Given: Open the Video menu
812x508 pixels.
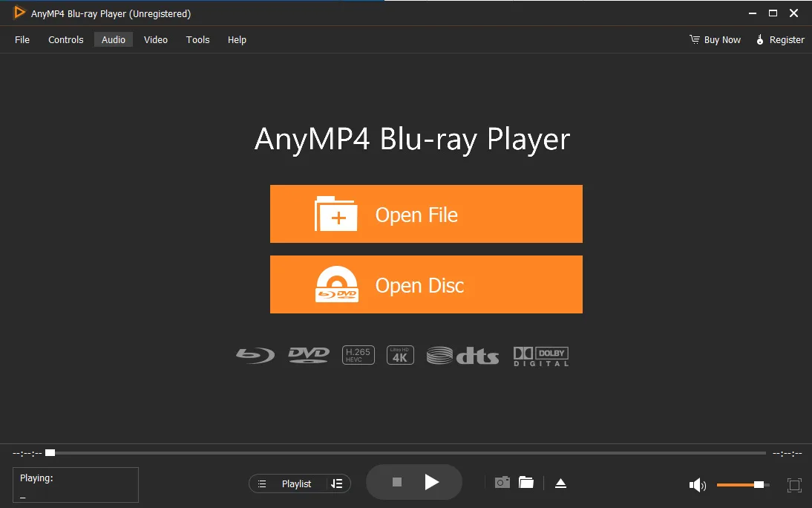Looking at the screenshot, I should pos(155,39).
